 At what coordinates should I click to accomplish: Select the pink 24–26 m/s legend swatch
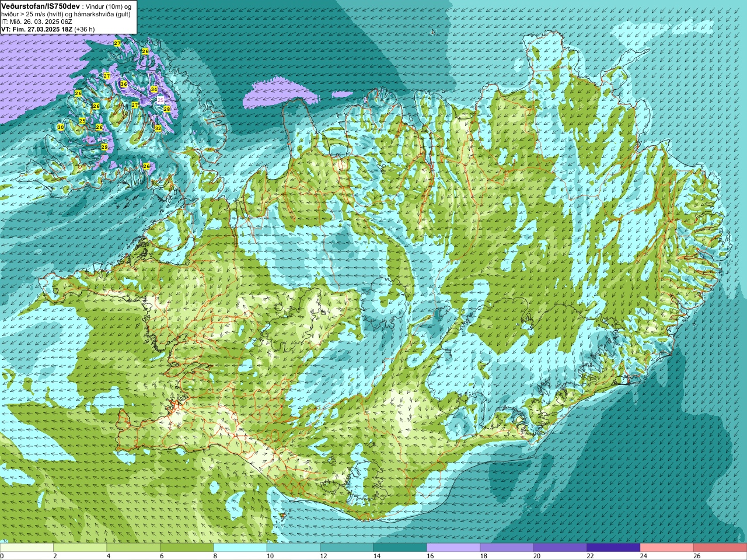coord(666,548)
